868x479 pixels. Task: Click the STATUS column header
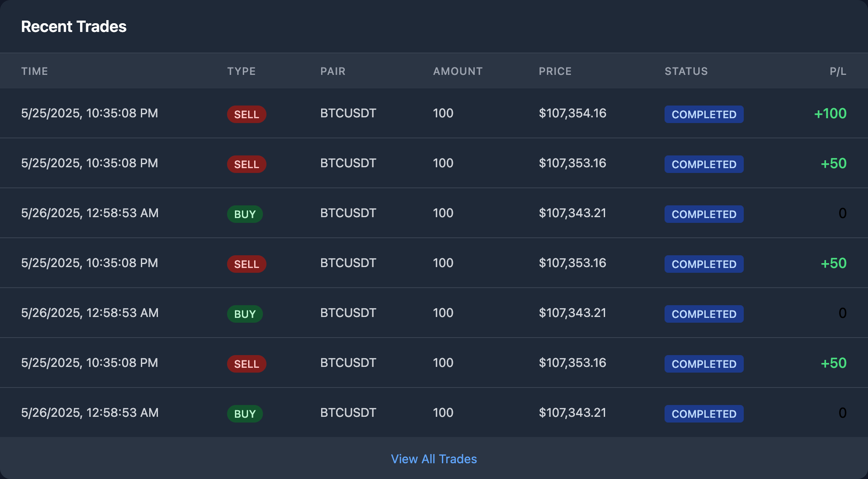(x=686, y=71)
